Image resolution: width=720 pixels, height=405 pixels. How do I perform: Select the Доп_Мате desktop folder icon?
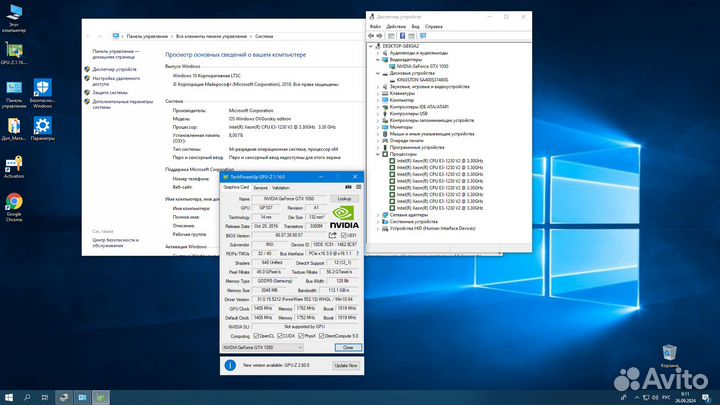[x=14, y=129]
